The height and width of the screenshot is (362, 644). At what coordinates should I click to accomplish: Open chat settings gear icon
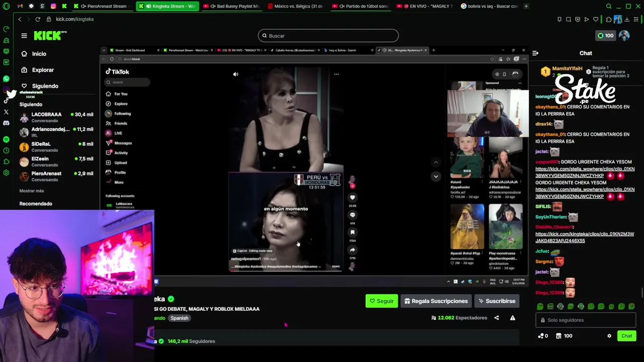click(x=609, y=336)
